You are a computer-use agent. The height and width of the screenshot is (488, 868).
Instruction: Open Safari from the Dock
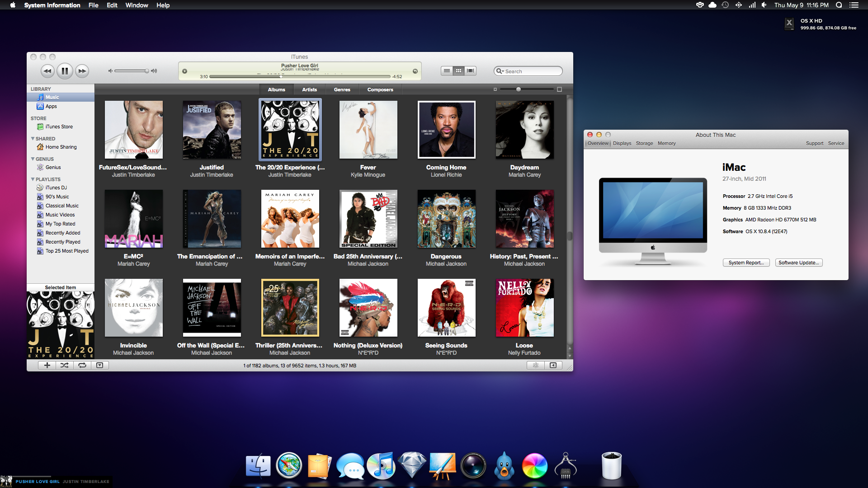point(289,465)
